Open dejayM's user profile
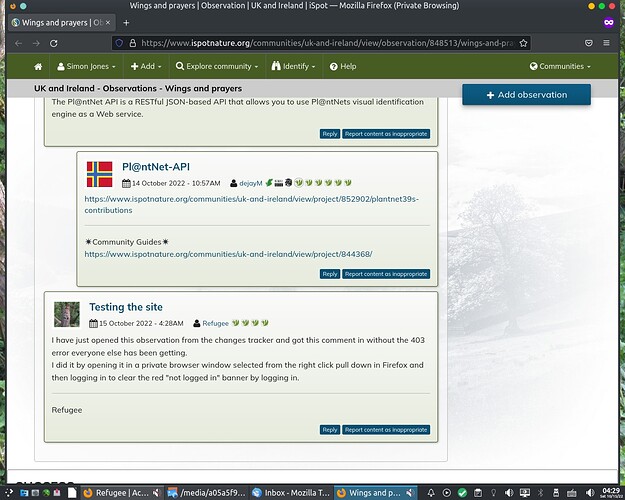The height and width of the screenshot is (500, 625). coord(251,183)
